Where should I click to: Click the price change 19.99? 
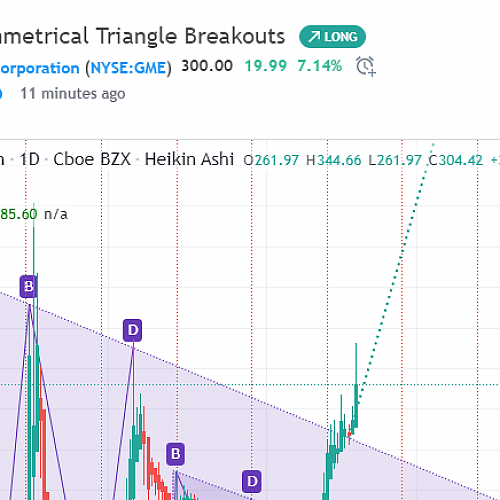point(266,66)
